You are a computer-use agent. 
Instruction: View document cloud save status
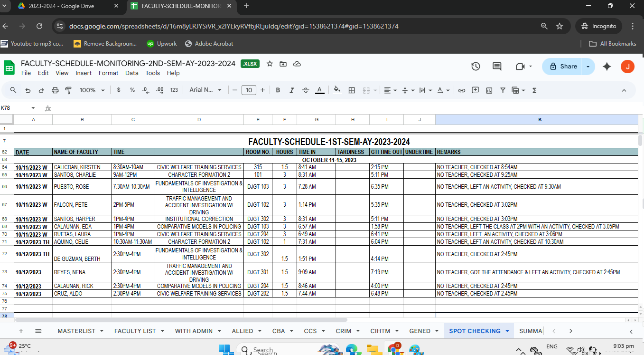(x=297, y=64)
